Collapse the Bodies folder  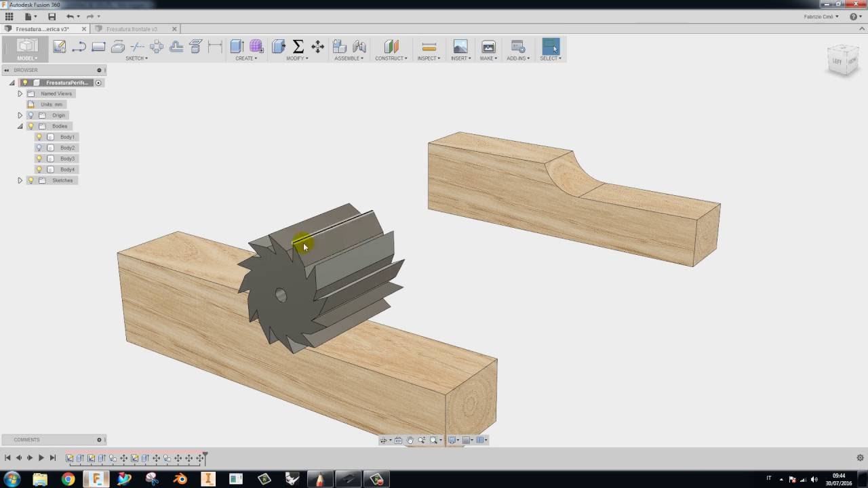click(x=20, y=126)
